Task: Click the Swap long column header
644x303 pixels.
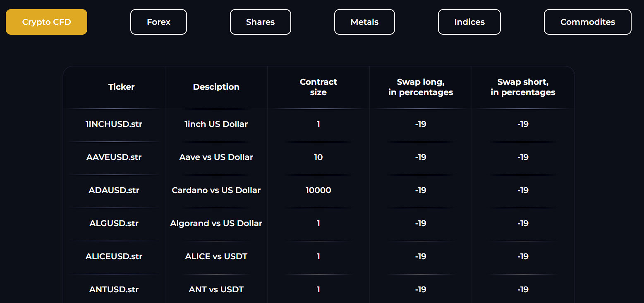Action: [421, 87]
